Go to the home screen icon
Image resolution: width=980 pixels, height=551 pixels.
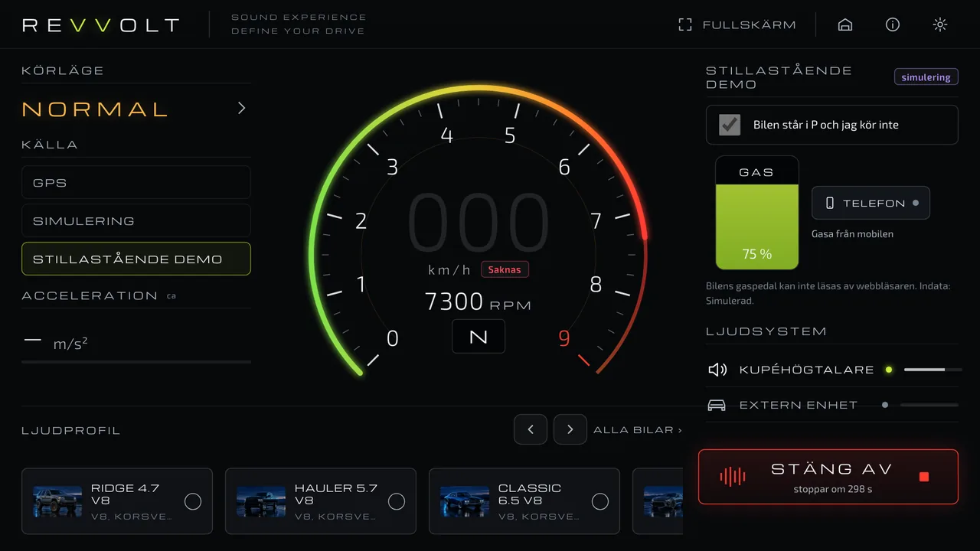[845, 24]
